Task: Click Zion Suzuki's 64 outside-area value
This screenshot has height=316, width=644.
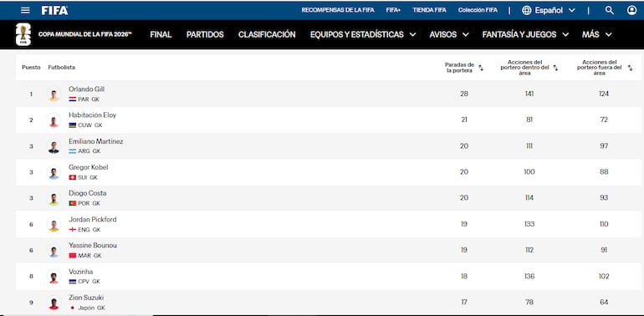Action: 604,303
